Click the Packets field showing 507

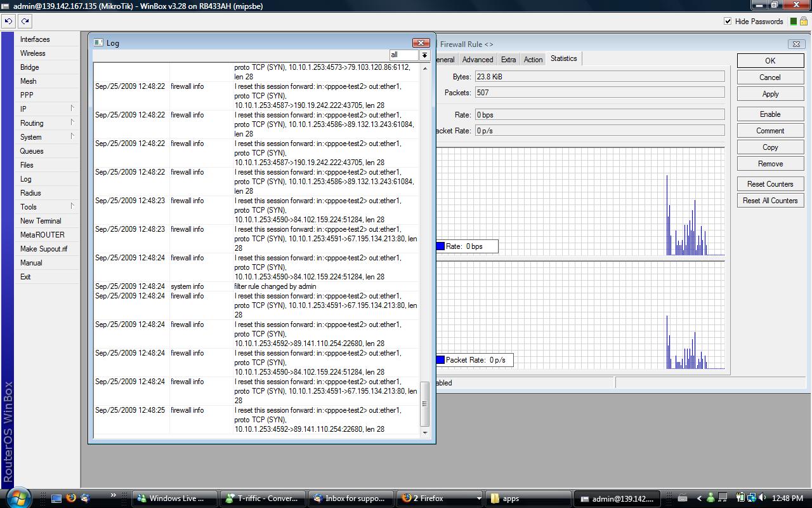click(x=599, y=93)
